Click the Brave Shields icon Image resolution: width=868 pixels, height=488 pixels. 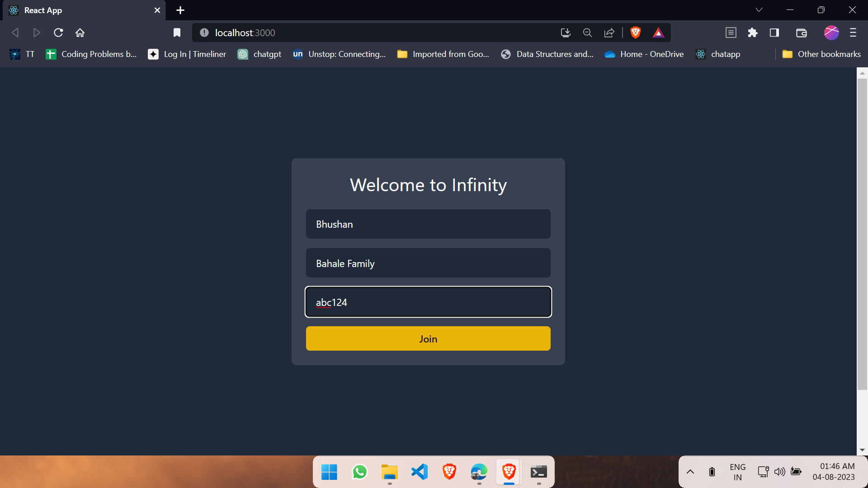point(636,33)
